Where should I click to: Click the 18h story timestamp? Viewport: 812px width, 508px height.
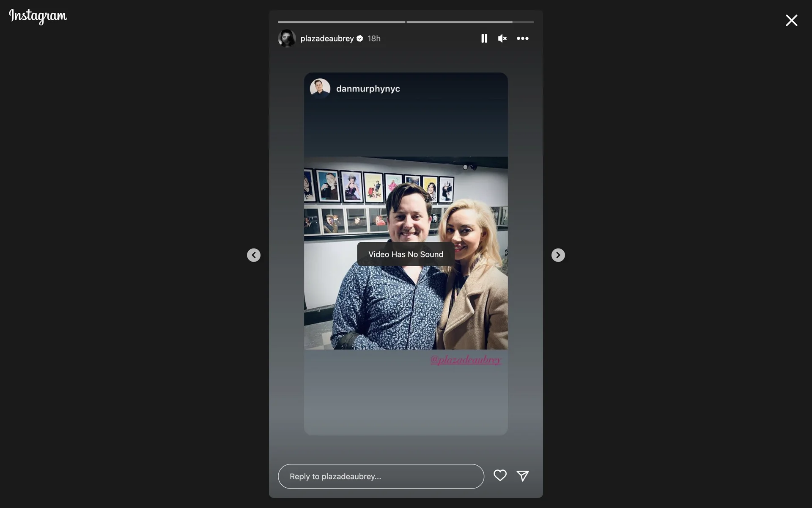[x=373, y=39]
